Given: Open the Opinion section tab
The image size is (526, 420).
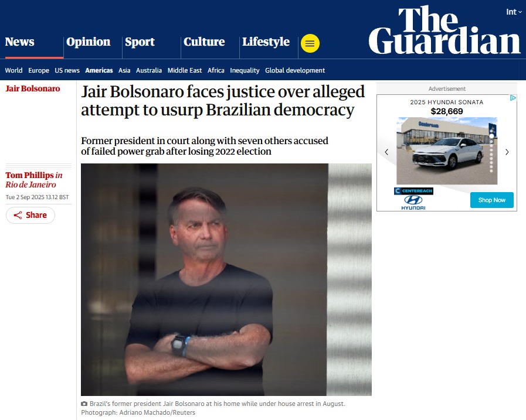Looking at the screenshot, I should click(88, 42).
